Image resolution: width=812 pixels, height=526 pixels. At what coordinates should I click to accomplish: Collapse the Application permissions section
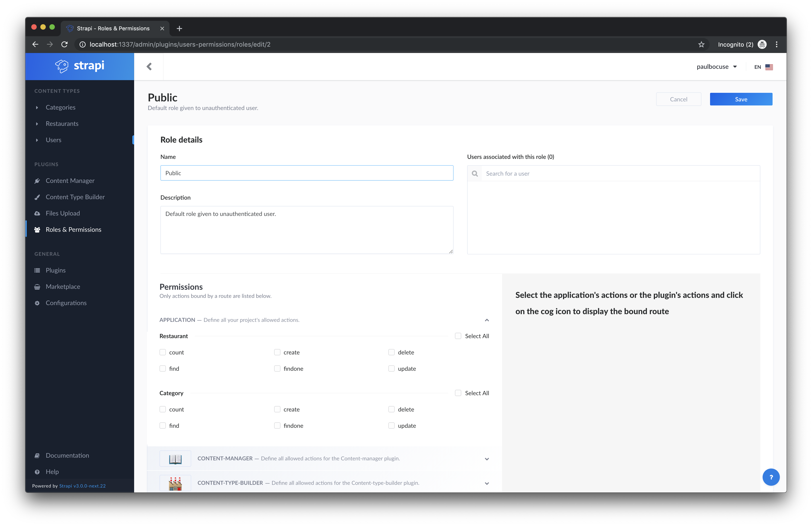pos(486,320)
